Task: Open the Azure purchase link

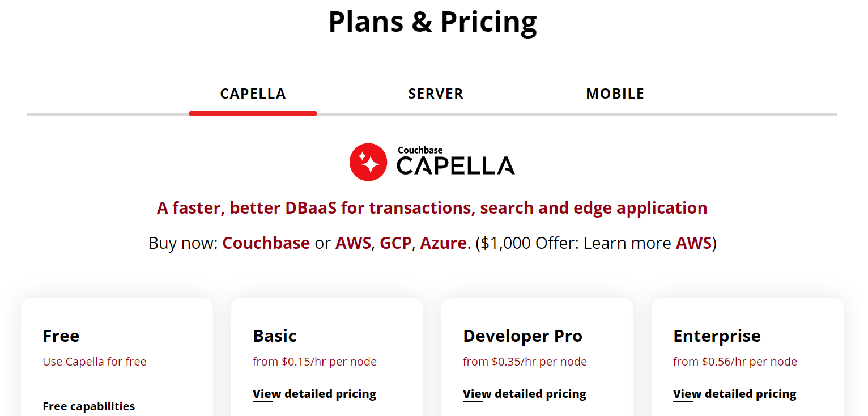Action: click(443, 243)
